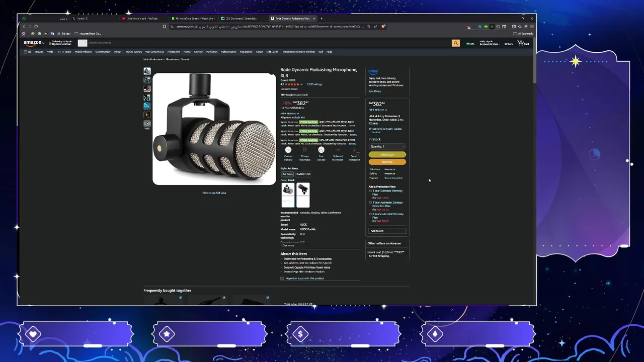Open the Orders link in header
The height and width of the screenshot is (362, 644).
(509, 44)
